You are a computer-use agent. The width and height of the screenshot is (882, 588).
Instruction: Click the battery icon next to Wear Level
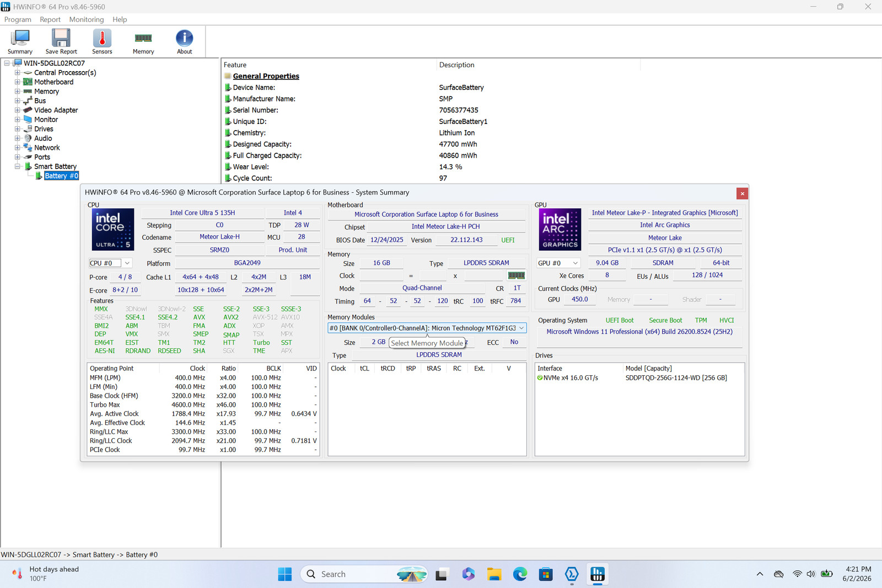click(x=228, y=167)
